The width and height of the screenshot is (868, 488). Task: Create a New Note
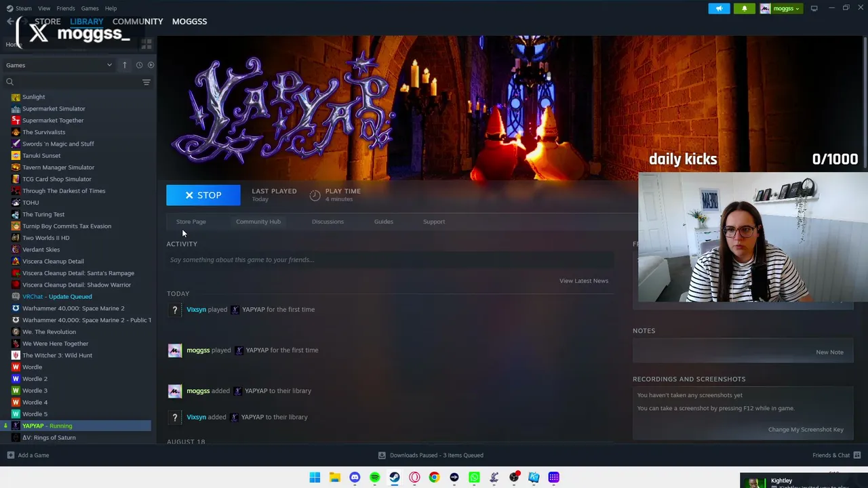pyautogui.click(x=829, y=352)
